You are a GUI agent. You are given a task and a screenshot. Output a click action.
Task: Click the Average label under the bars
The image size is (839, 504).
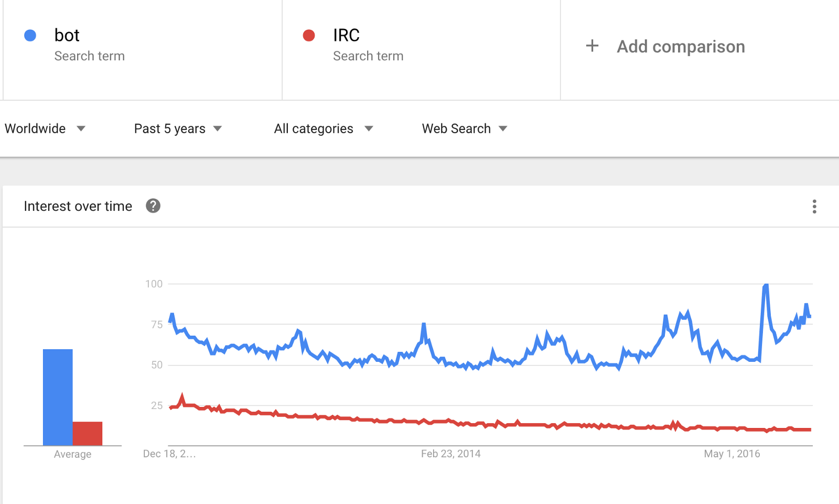[72, 454]
